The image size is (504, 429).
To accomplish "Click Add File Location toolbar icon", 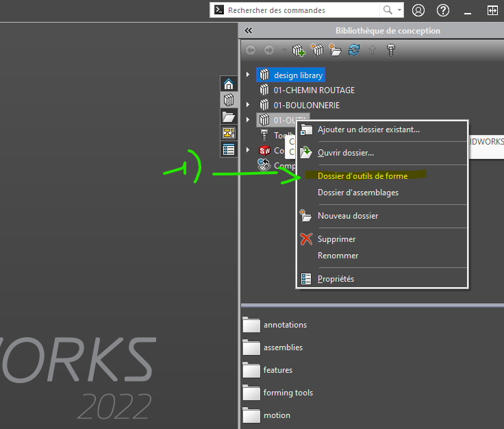I will coord(317,50).
